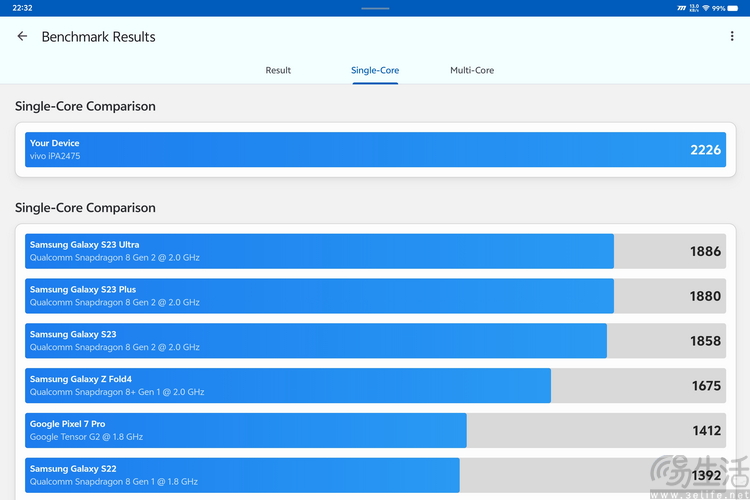Click the 1886 score value
Viewport: 750px width, 500px height.
pos(705,251)
